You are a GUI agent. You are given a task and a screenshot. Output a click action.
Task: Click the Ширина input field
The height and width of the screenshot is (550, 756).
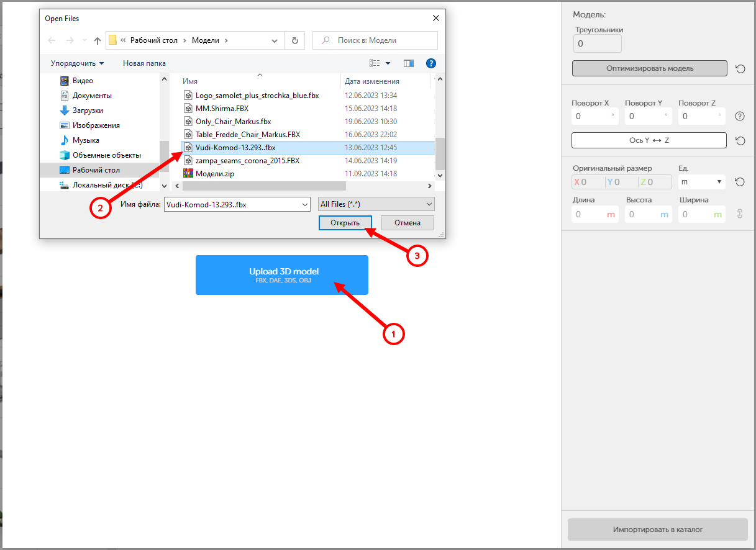(x=702, y=214)
